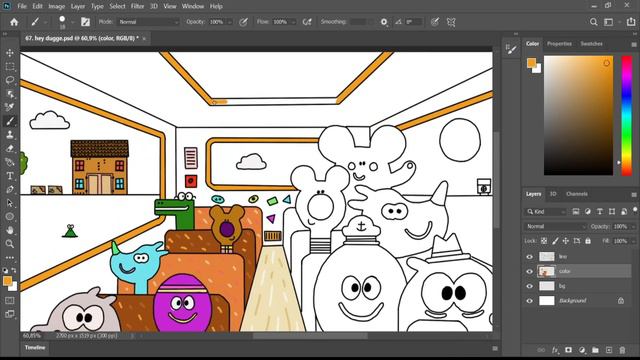The image size is (640, 360).
Task: Switch to the Channels tab
Action: click(577, 194)
